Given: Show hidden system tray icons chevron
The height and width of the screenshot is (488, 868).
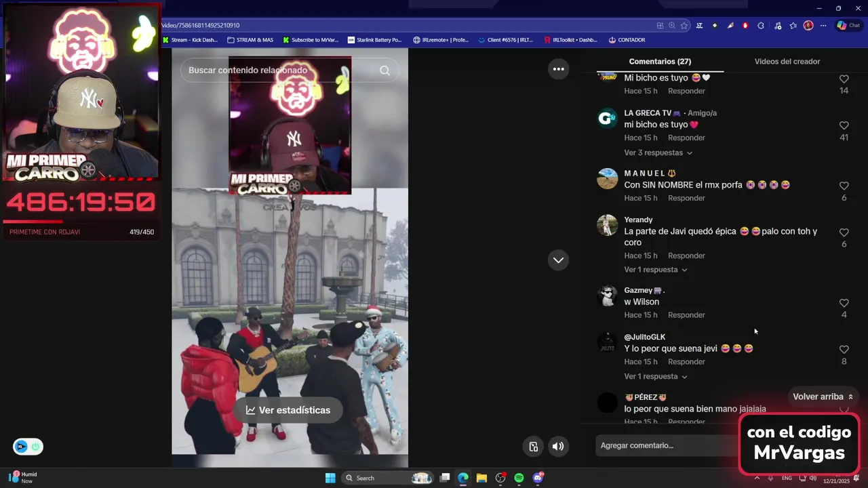Looking at the screenshot, I should pos(757,478).
